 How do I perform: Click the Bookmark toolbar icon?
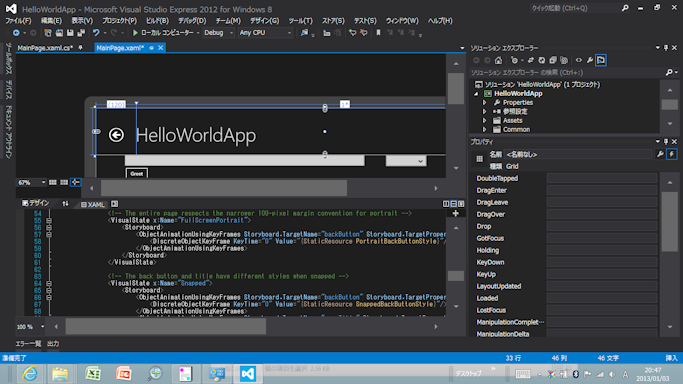[378, 33]
